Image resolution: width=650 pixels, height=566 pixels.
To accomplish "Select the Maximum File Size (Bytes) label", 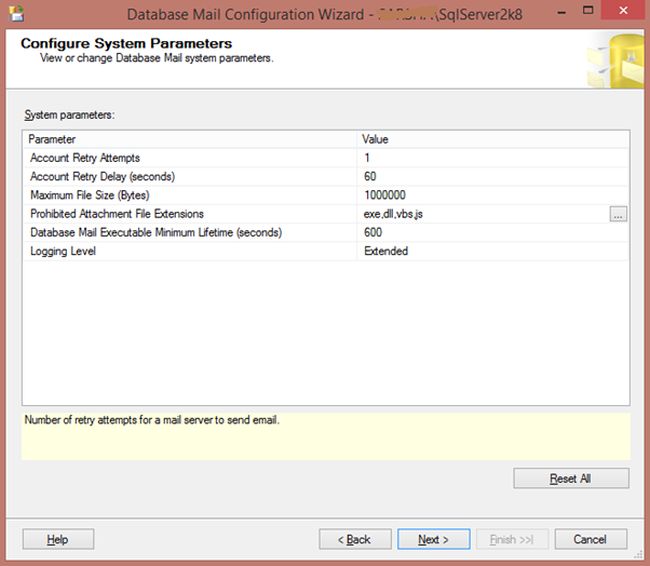I will 90,195.
